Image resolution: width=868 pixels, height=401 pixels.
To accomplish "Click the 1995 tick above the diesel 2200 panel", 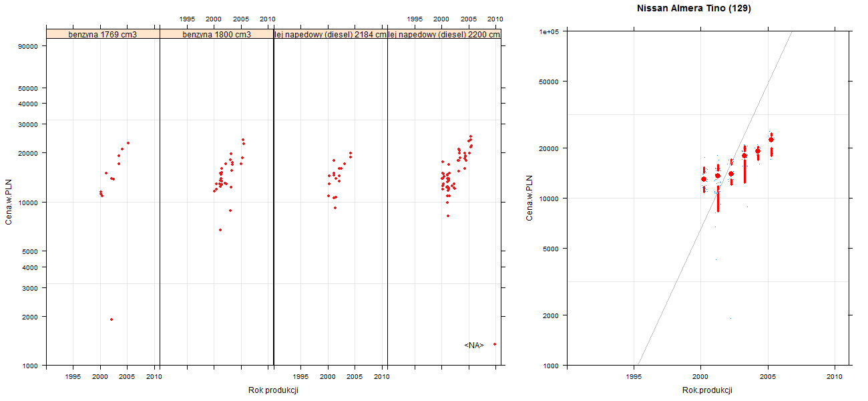I will pyautogui.click(x=415, y=19).
